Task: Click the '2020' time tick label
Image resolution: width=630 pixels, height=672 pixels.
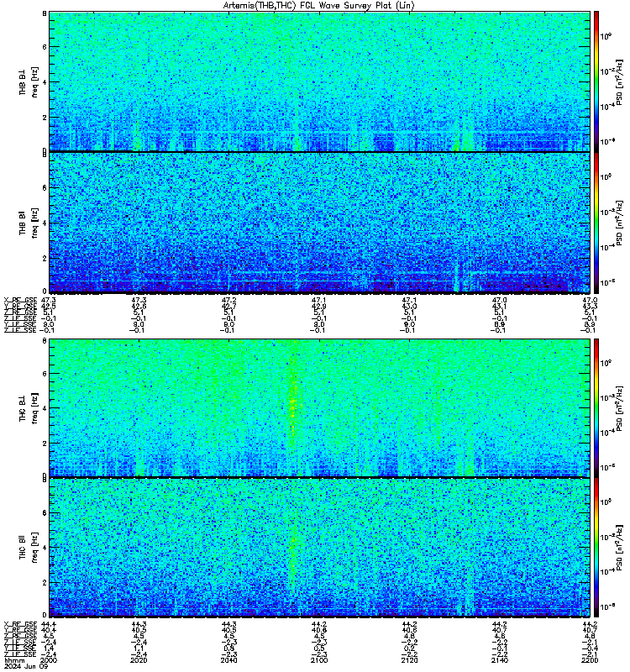Action: tap(139, 660)
